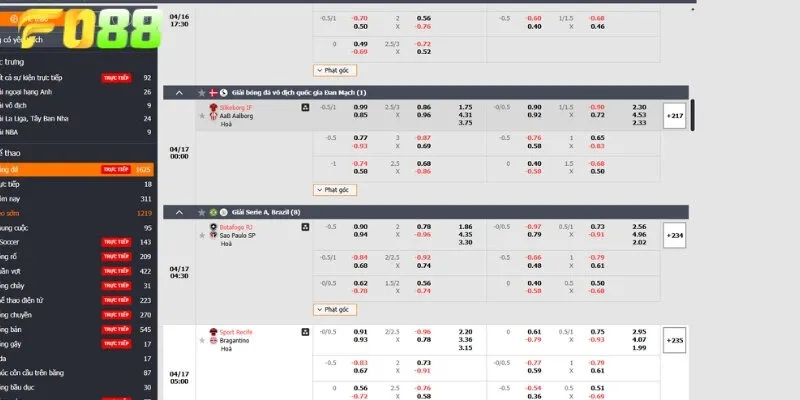The height and width of the screenshot is (400, 800).
Task: Favorite the Botafogo RJ vs Sao Paulo match
Action: tap(202, 235)
